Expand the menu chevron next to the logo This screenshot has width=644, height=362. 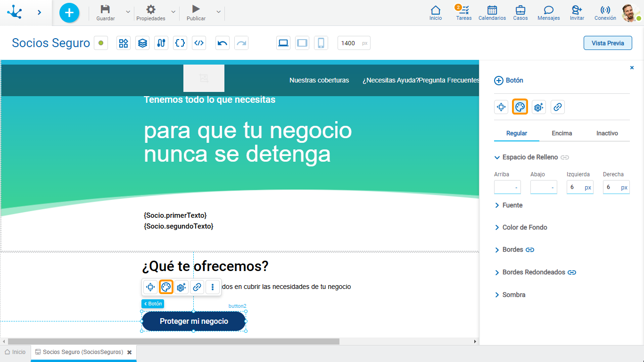(x=40, y=12)
